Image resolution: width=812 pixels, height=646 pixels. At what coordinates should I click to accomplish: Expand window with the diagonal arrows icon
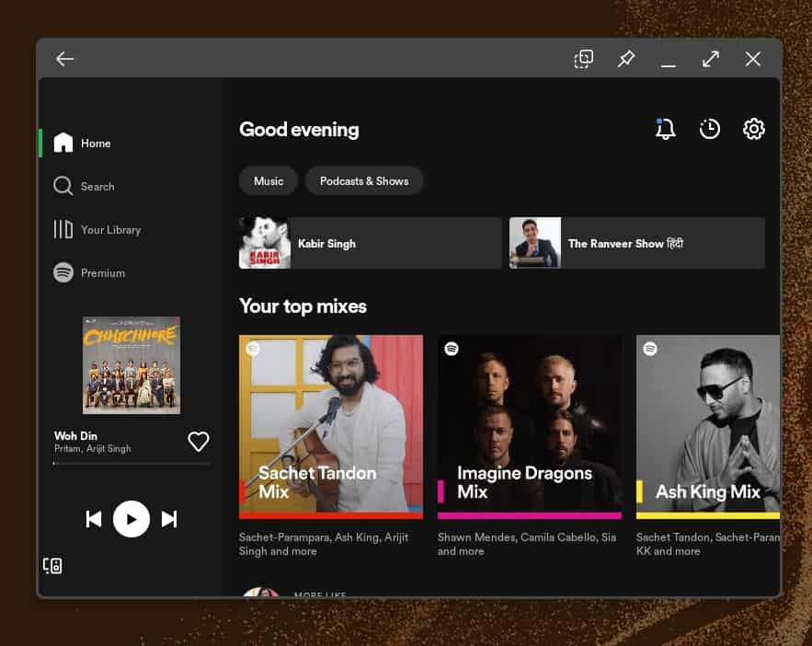[x=711, y=59]
